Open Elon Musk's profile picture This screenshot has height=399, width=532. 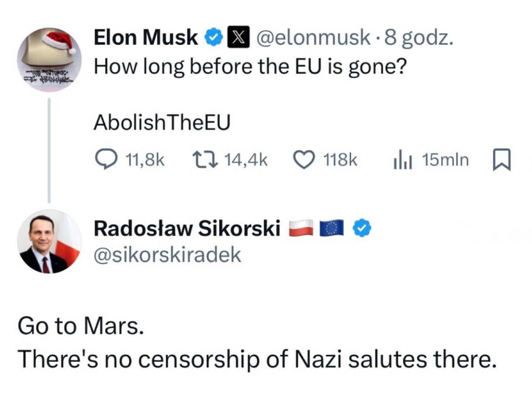pyautogui.click(x=49, y=60)
